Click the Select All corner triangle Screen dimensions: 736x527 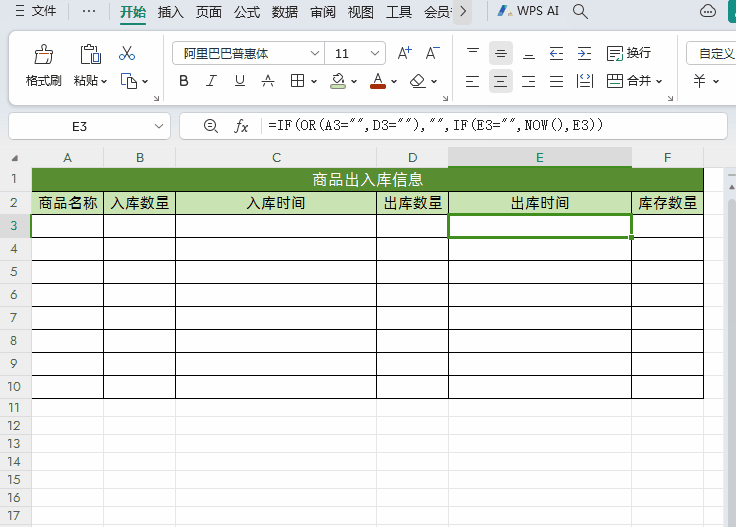[15, 158]
